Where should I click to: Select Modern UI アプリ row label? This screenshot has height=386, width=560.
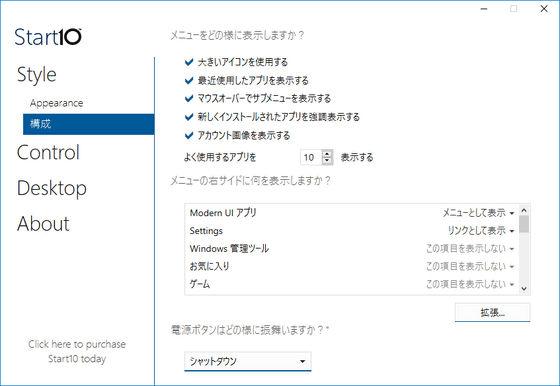pos(223,213)
